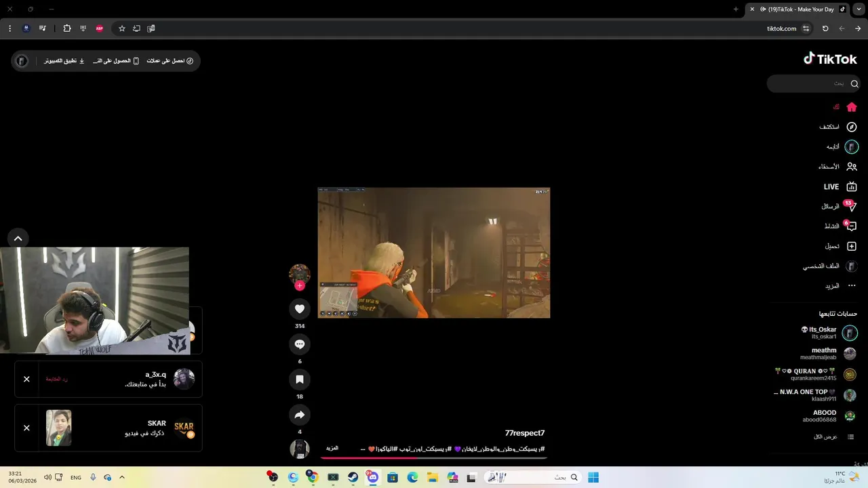Reload the page
Screen dimensions: 868x488
pyautogui.click(x=825, y=28)
